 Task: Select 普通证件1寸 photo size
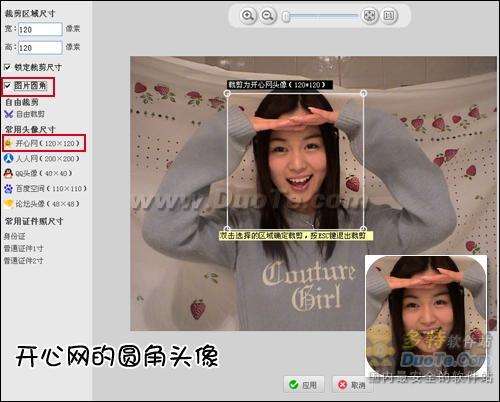[x=23, y=248]
